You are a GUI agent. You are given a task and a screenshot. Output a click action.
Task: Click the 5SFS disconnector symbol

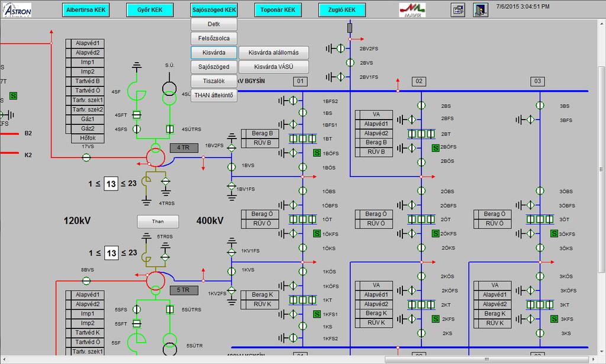[x=137, y=310]
